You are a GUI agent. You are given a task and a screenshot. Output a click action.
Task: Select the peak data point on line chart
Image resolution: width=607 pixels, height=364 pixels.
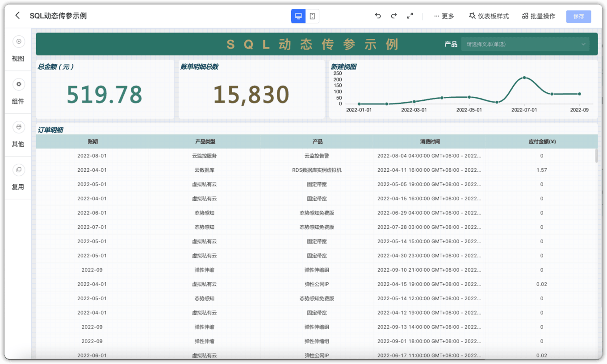(x=524, y=78)
